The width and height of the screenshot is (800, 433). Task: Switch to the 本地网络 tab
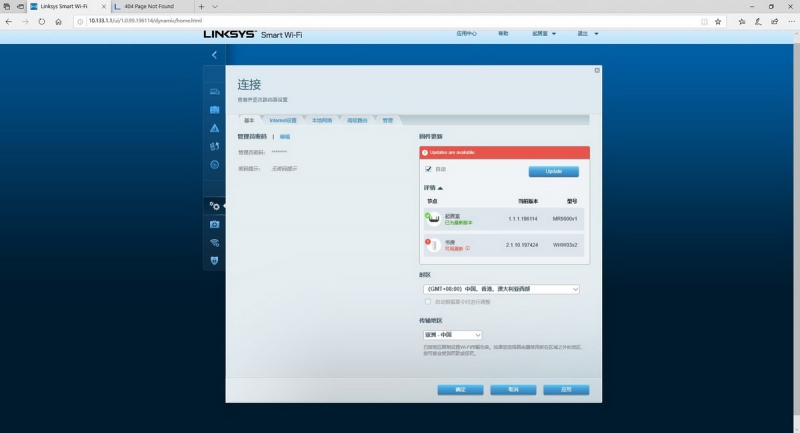322,120
